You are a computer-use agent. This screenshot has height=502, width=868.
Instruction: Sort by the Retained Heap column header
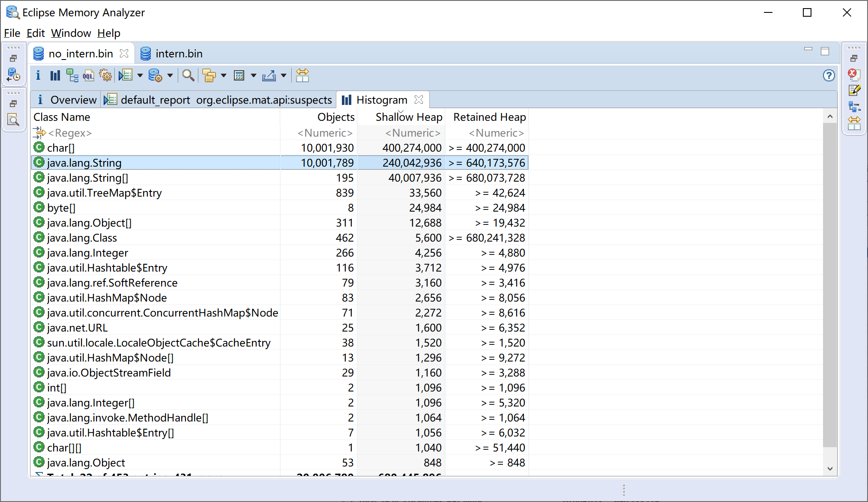(x=487, y=117)
